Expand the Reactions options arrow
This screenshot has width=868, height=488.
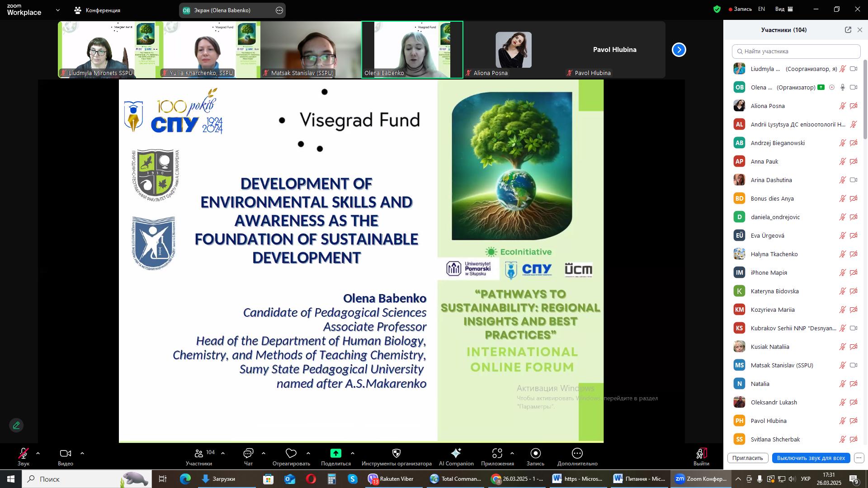tap(308, 453)
